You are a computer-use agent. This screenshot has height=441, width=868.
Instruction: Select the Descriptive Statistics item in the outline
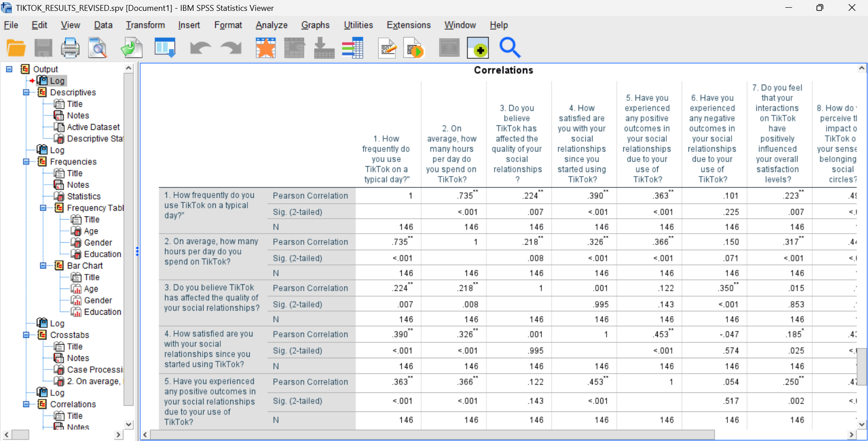point(95,139)
